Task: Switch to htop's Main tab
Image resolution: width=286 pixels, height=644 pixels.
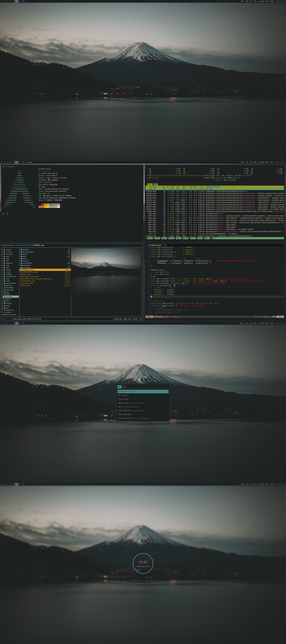Action: [x=150, y=184]
